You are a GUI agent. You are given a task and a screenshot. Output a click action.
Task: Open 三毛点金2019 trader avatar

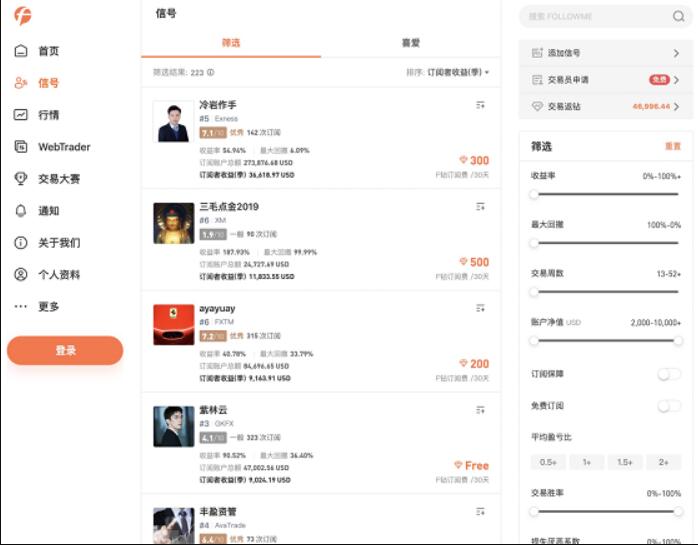point(174,223)
